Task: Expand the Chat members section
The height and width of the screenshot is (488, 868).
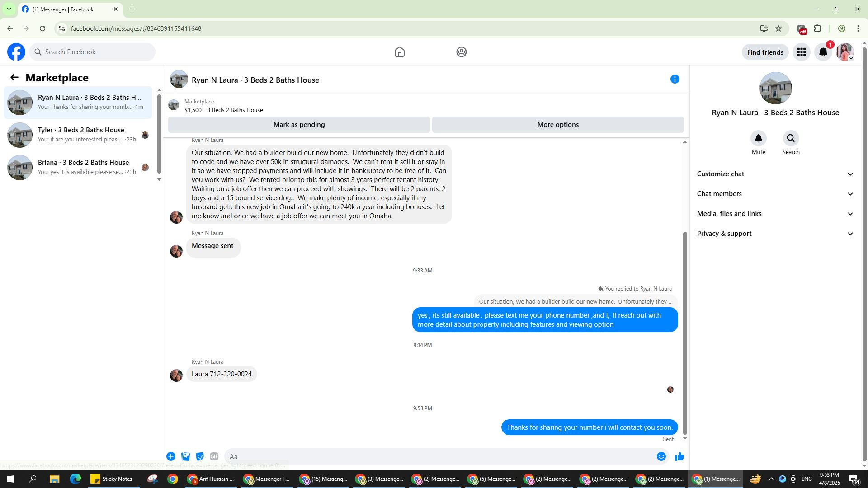Action: pos(775,194)
